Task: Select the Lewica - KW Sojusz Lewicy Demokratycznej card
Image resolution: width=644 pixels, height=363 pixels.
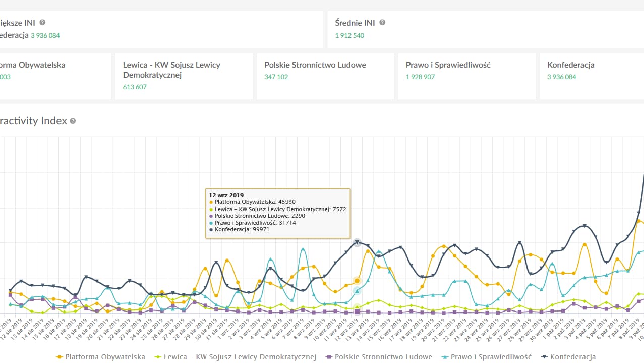Action: click(x=184, y=76)
